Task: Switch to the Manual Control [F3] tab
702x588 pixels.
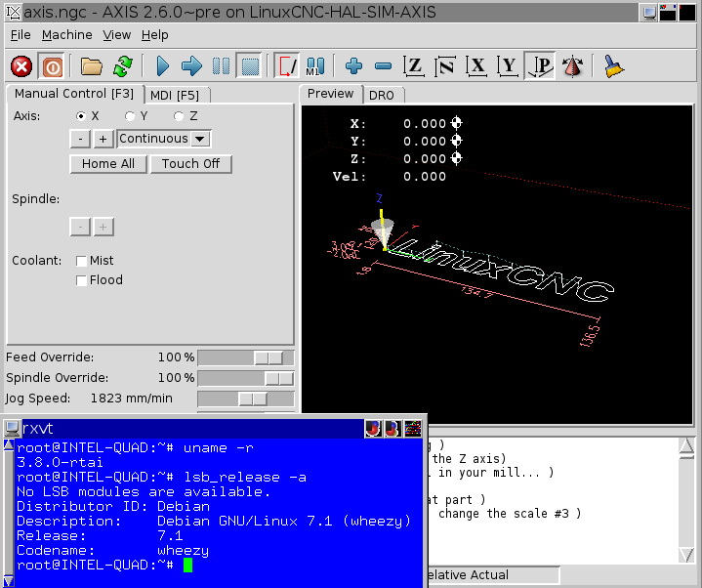Action: (74, 94)
